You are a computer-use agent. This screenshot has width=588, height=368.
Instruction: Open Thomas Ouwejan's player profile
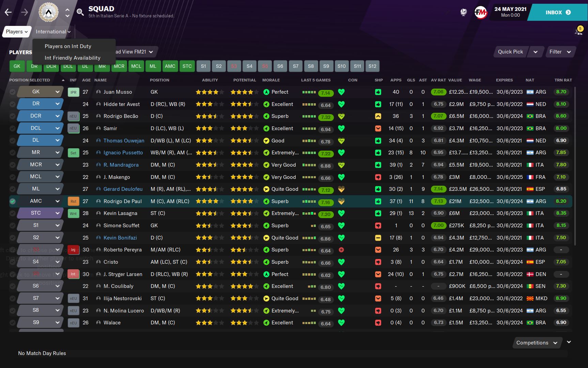tap(124, 141)
